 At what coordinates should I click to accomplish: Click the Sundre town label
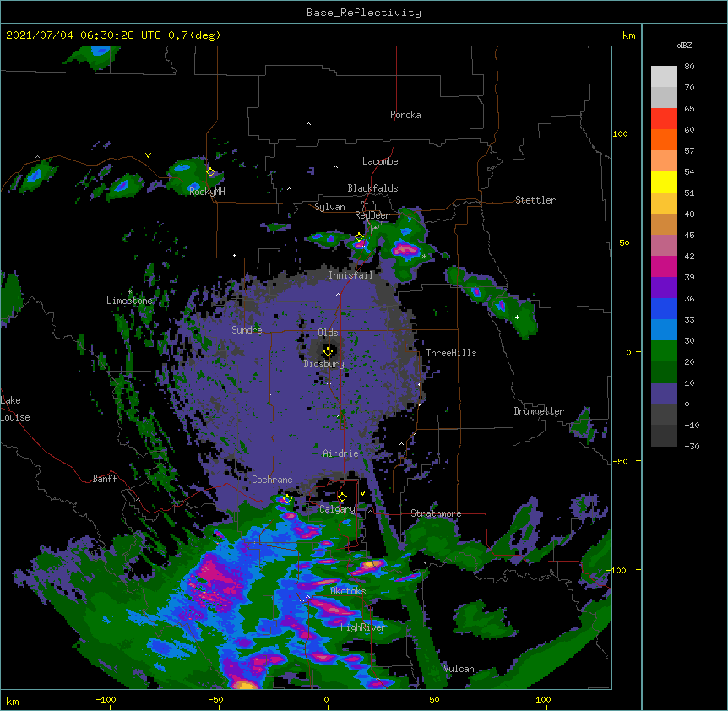point(247,330)
